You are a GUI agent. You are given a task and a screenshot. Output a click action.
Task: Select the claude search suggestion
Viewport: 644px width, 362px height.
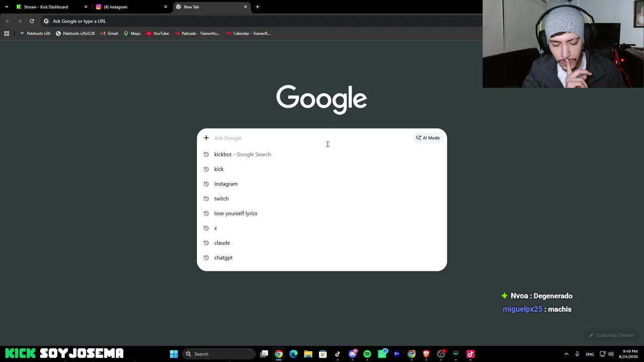click(x=321, y=243)
